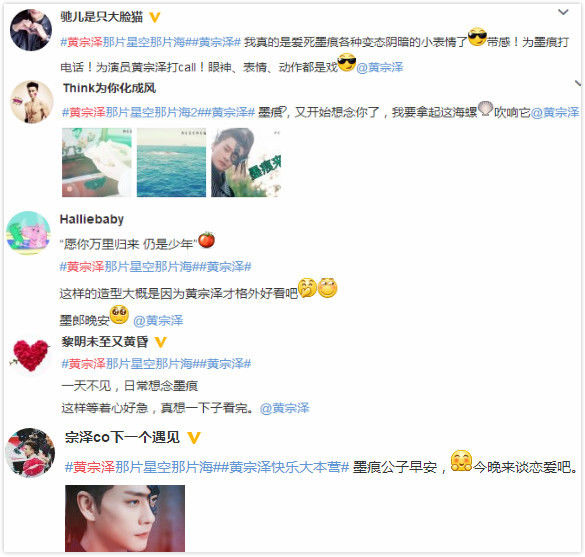Click the verified V badge beside 驰儿是只大脸猫

[154, 17]
